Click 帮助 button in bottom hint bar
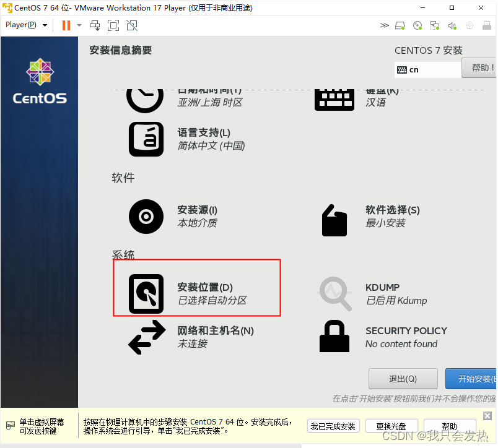 [450, 426]
